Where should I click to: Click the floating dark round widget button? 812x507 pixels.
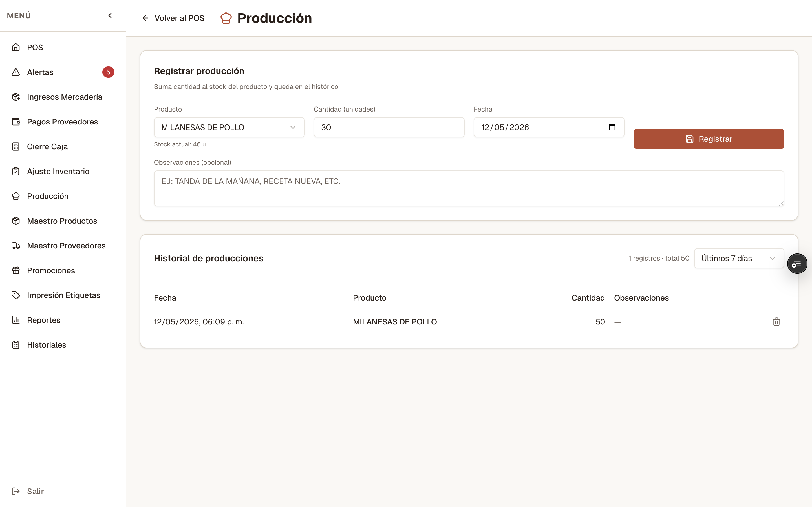point(797,264)
